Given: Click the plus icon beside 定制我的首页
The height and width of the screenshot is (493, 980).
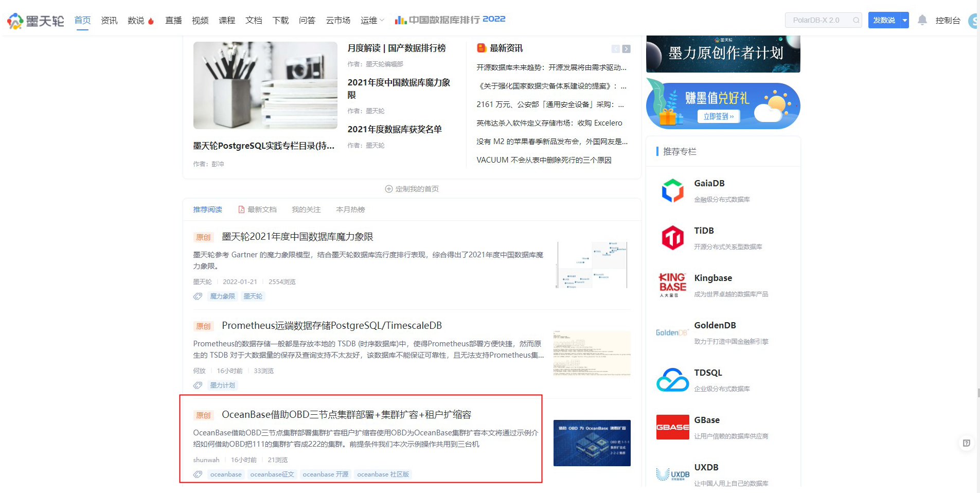Looking at the screenshot, I should coord(389,189).
